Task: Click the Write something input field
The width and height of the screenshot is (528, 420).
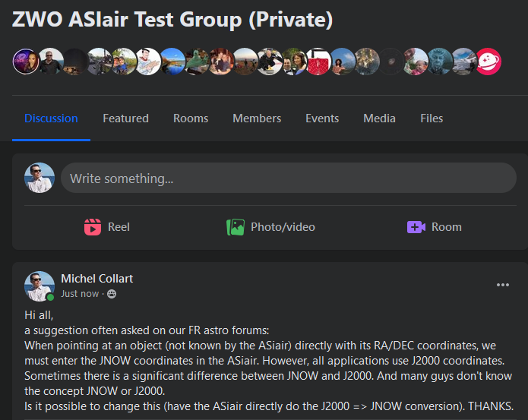Action: pos(289,178)
